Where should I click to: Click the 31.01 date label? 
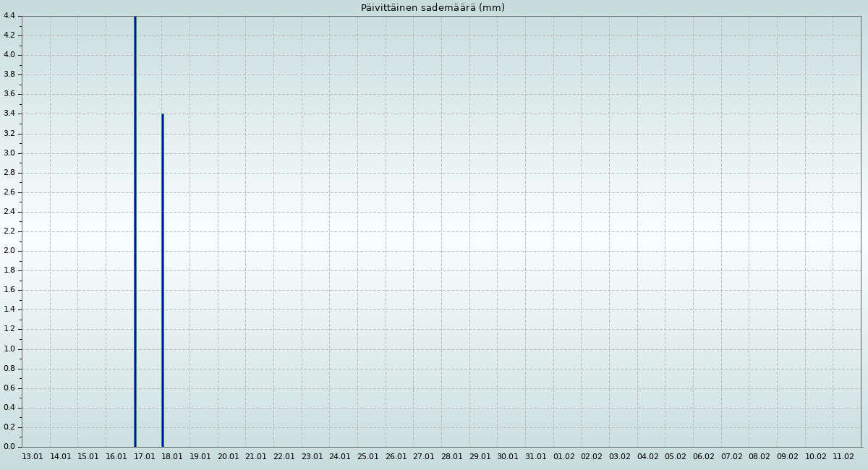pyautogui.click(x=536, y=457)
